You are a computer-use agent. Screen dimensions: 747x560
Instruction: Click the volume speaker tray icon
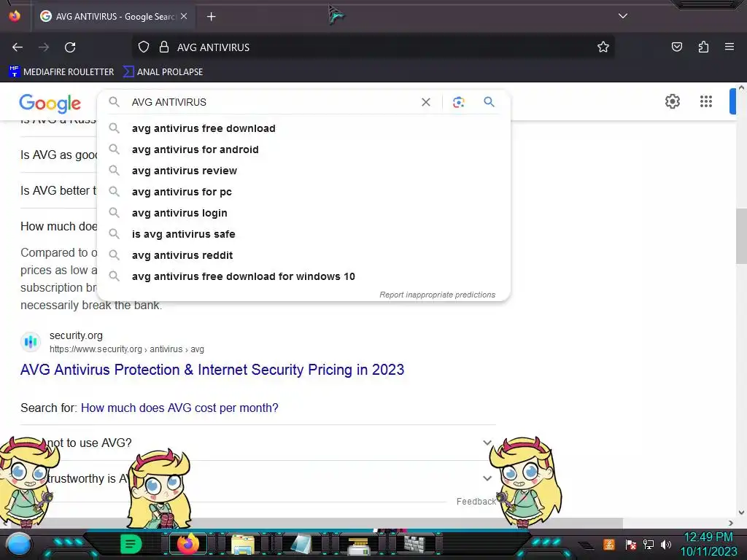[666, 545]
